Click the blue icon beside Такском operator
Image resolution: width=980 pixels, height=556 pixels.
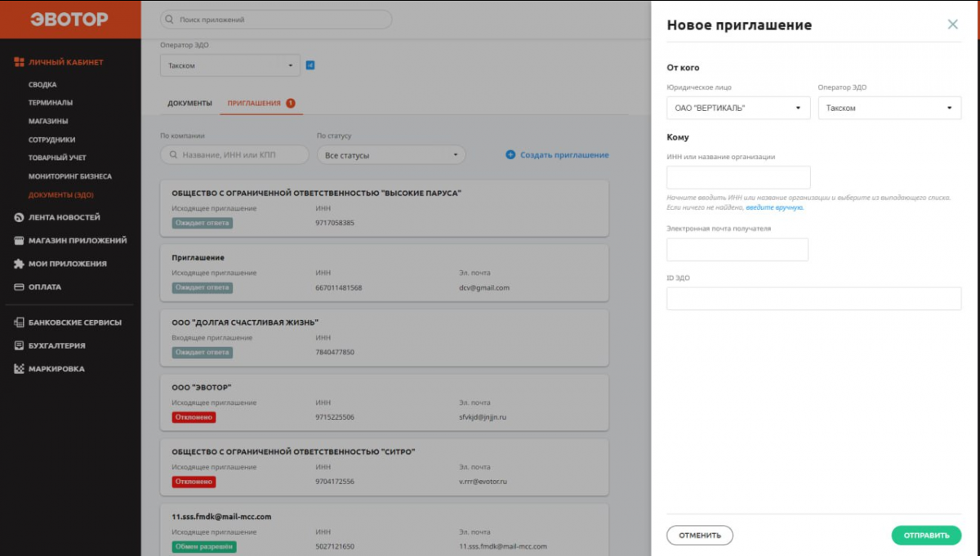pyautogui.click(x=310, y=65)
